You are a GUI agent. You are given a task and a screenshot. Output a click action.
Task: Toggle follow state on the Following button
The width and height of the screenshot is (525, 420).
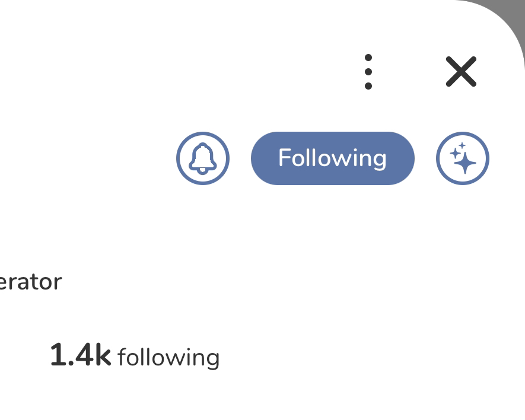click(332, 158)
